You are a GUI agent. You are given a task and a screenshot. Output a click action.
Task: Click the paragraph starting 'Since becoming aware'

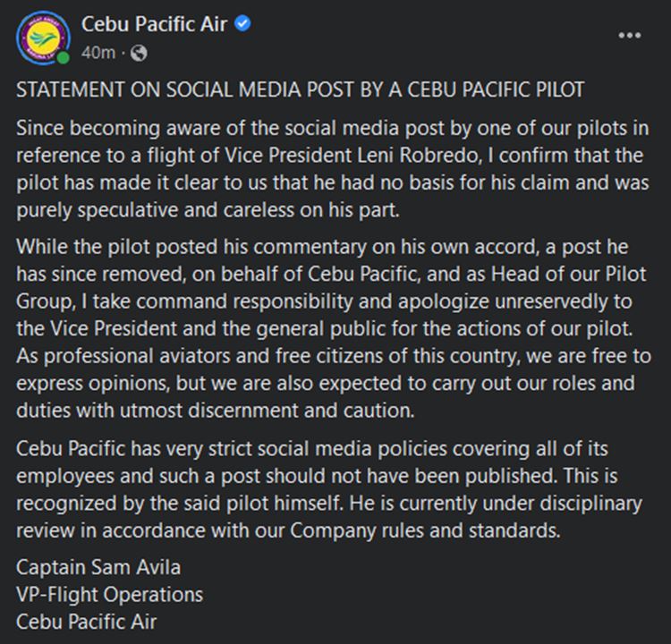click(329, 167)
